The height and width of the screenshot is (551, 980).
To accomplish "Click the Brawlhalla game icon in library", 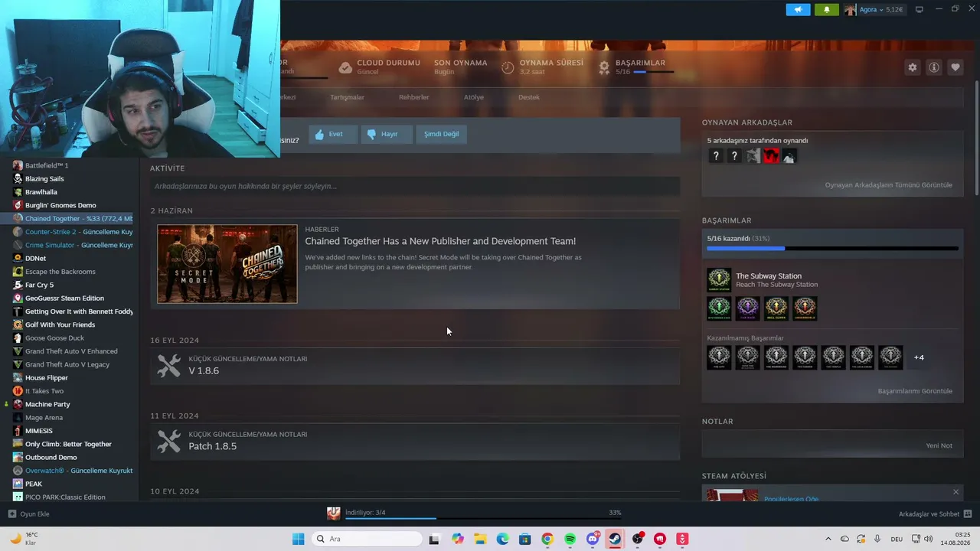I will tap(18, 192).
